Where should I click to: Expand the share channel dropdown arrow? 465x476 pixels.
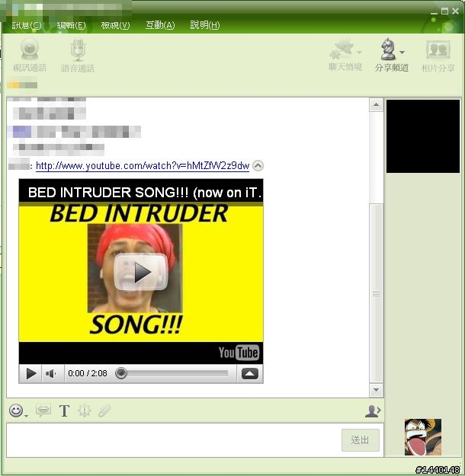pyautogui.click(x=402, y=53)
